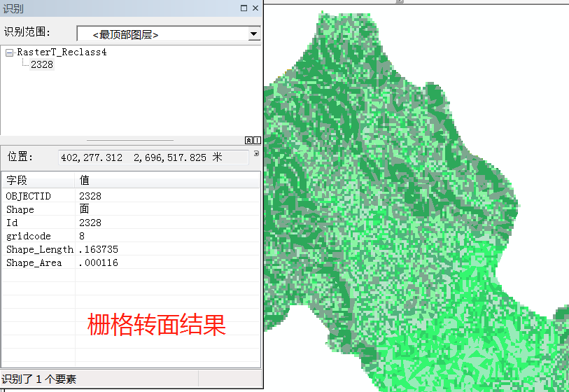Collapse the RasterT_Reclass4 tree node
Image resolution: width=569 pixels, height=392 pixels.
10,52
